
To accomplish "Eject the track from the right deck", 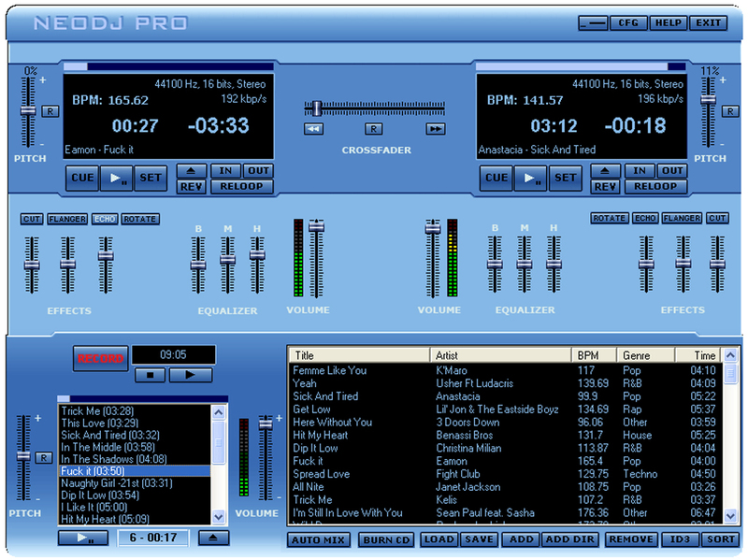I will coord(605,171).
